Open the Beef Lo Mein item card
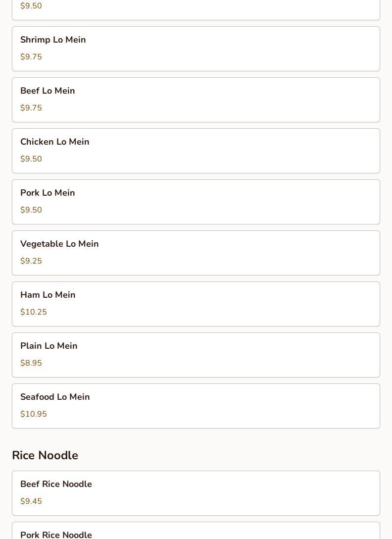Image resolution: width=392 pixels, height=539 pixels. point(48,91)
